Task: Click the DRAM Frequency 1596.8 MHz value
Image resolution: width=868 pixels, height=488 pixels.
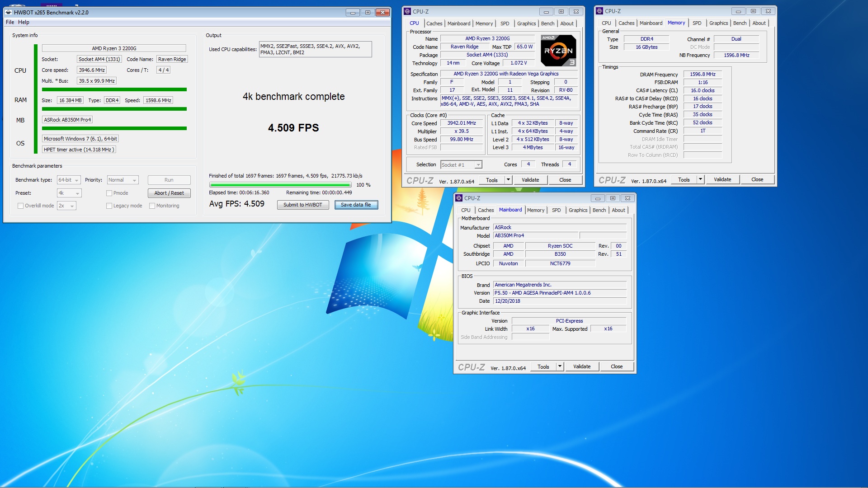Action: 703,74
